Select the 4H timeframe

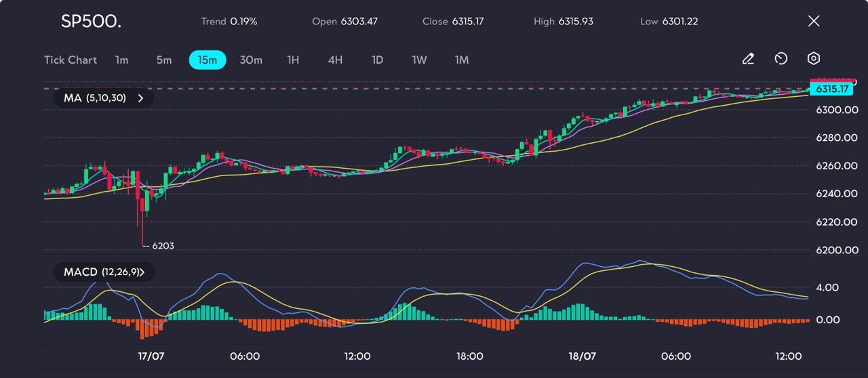coord(335,60)
